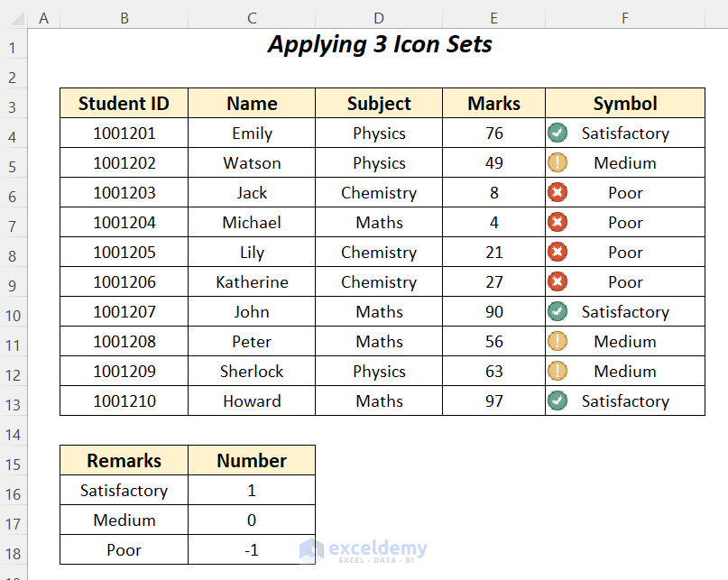This screenshot has height=580, width=728.
Task: Click the Applying 3 Icon Sets title
Action: tap(380, 44)
